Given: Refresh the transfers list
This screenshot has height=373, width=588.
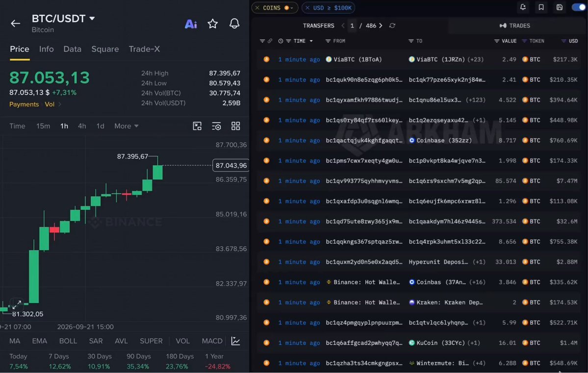Looking at the screenshot, I should point(392,25).
